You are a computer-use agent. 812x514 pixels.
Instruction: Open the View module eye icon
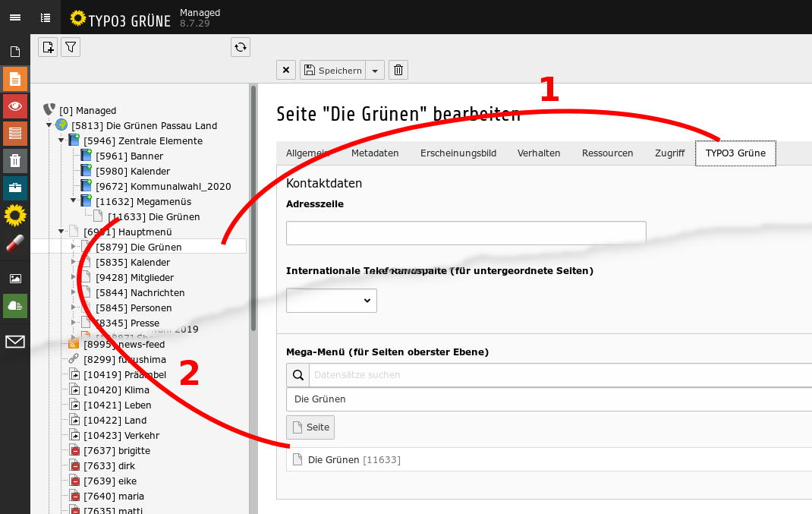15,107
